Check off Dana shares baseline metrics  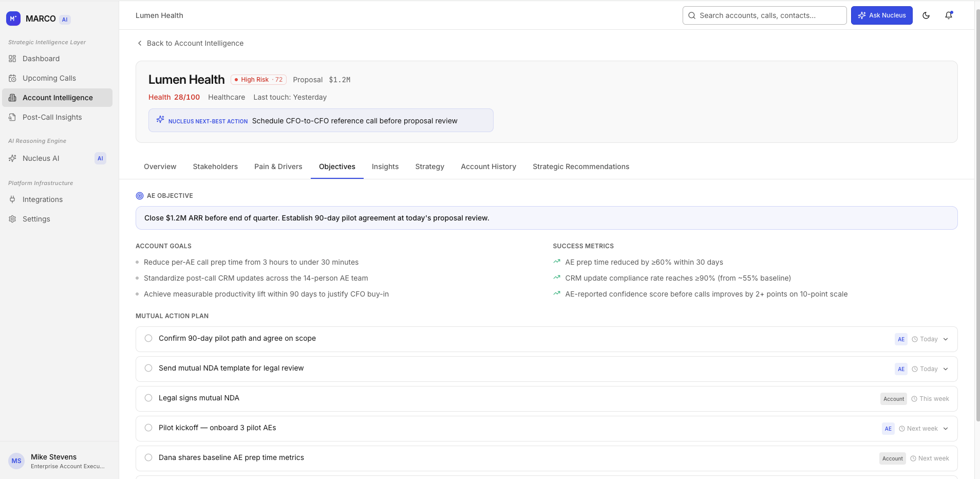(x=148, y=457)
